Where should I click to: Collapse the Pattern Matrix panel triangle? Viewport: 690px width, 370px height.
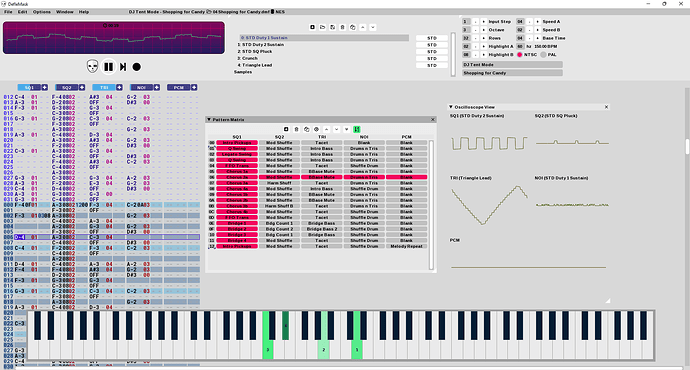tap(209, 120)
